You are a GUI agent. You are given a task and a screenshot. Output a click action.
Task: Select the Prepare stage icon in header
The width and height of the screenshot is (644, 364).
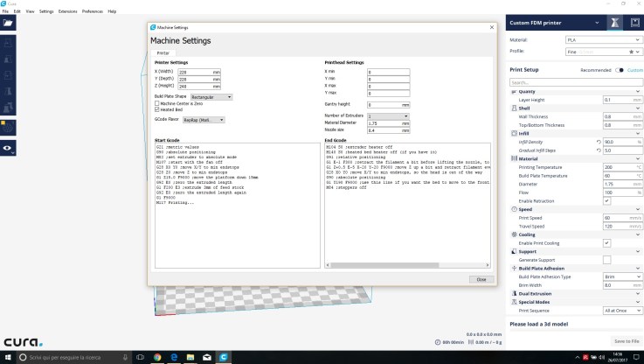point(614,23)
